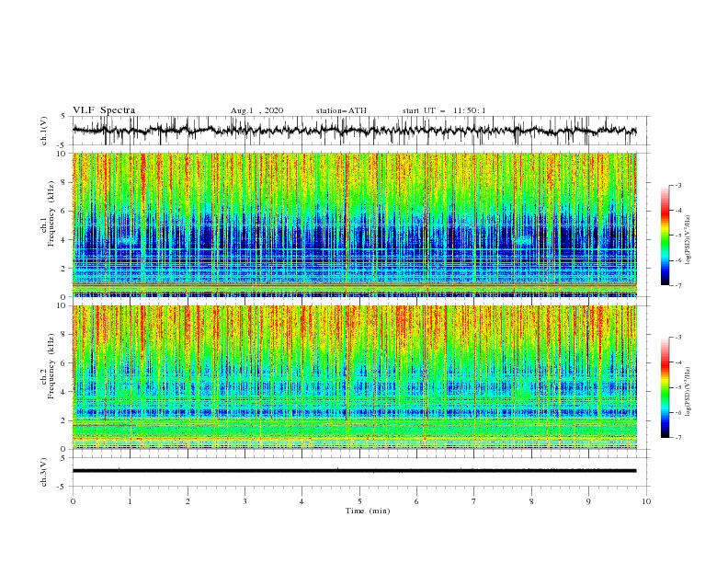This screenshot has height=563, width=728.
Task: Click the ch.1(V) axis "5" tick label
Action: (63, 117)
